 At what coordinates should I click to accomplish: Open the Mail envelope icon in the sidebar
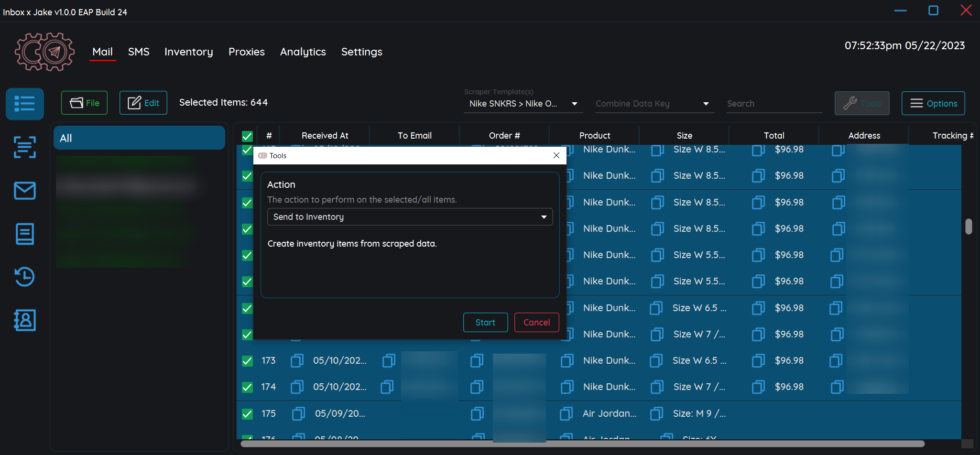pos(25,191)
